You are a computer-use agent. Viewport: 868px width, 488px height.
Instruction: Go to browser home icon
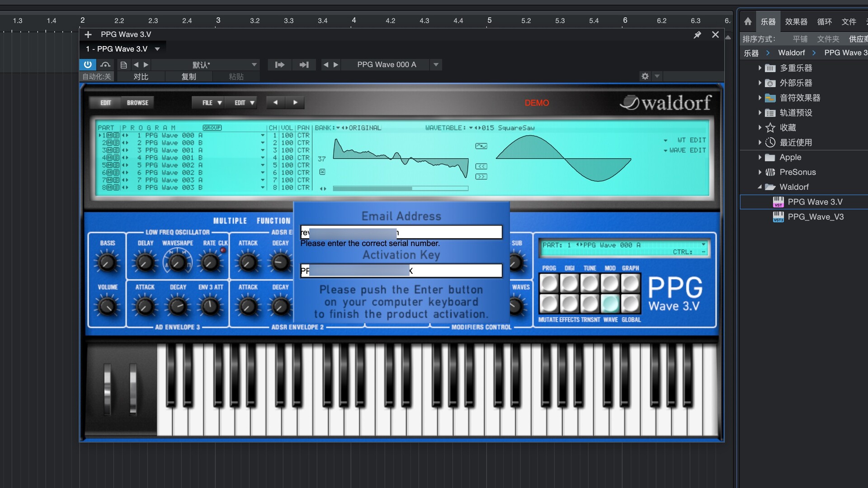tap(748, 21)
